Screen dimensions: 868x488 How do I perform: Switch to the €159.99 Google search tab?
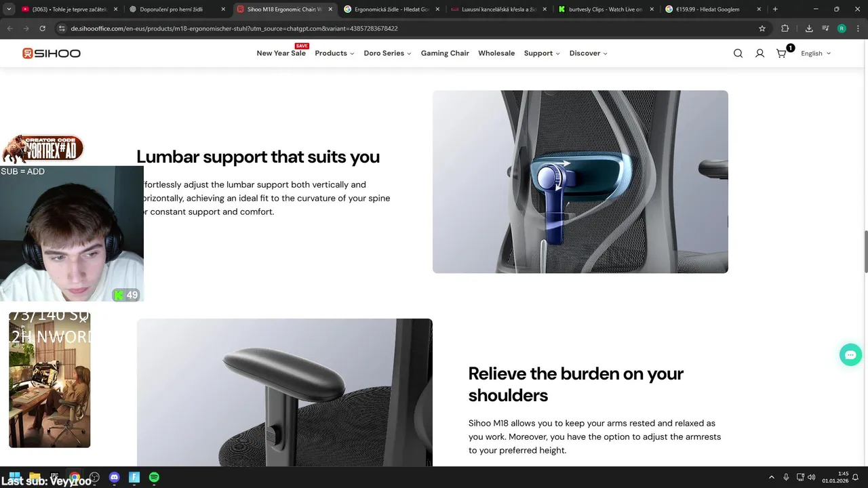tap(713, 9)
